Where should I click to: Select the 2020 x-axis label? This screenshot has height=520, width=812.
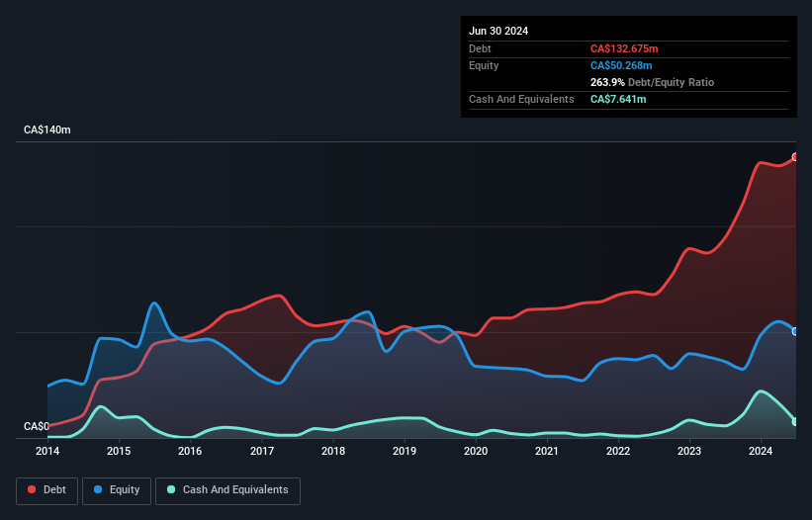coord(476,451)
